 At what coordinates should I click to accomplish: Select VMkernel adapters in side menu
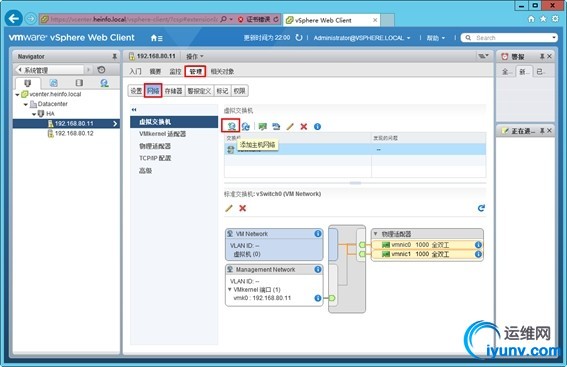pyautogui.click(x=174, y=134)
